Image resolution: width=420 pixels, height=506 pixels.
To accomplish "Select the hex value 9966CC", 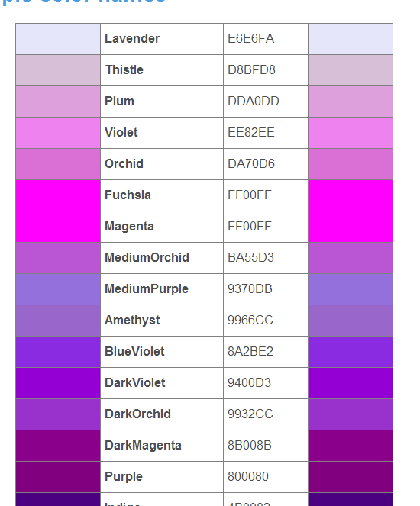I will (x=250, y=321).
